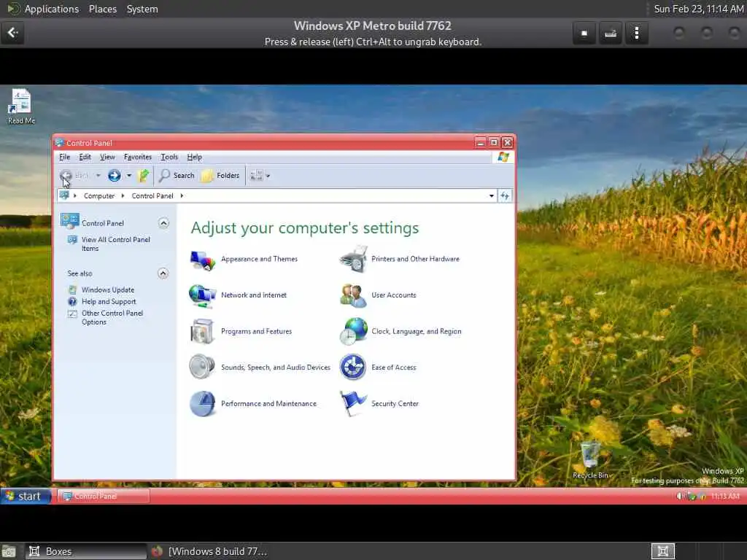Click the Windows logo throbber in menu bar
Screen dimensions: 747x560
(503, 157)
